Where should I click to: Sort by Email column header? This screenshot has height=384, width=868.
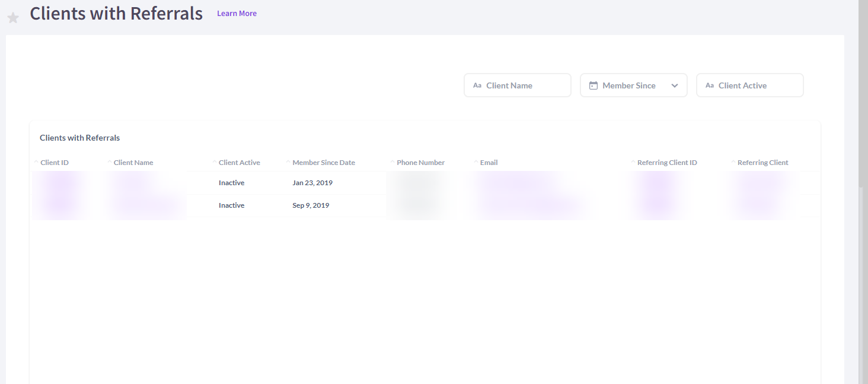(x=489, y=163)
